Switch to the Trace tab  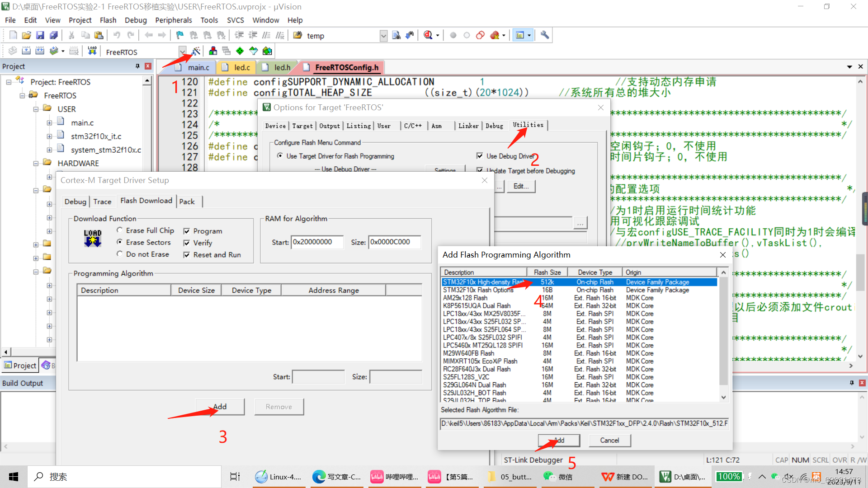(102, 202)
